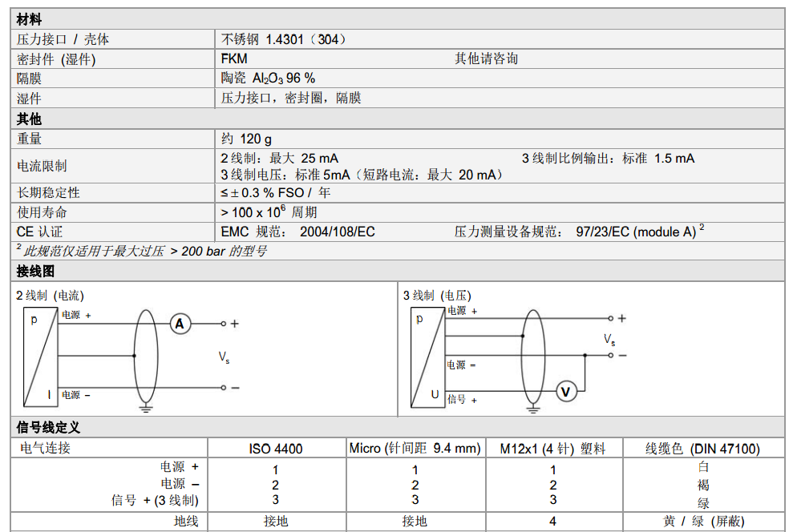Click the 信号 + (3 线制) row label

coord(155,501)
